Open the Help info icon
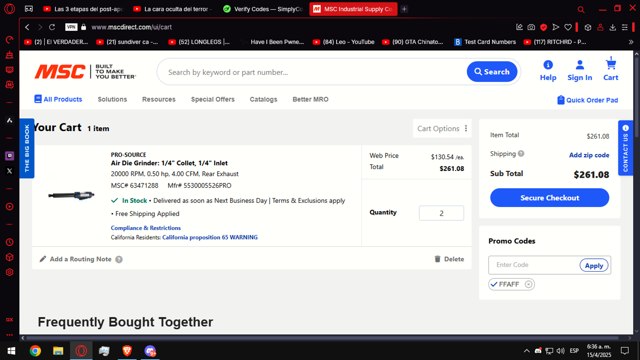640x360 pixels. tap(548, 65)
